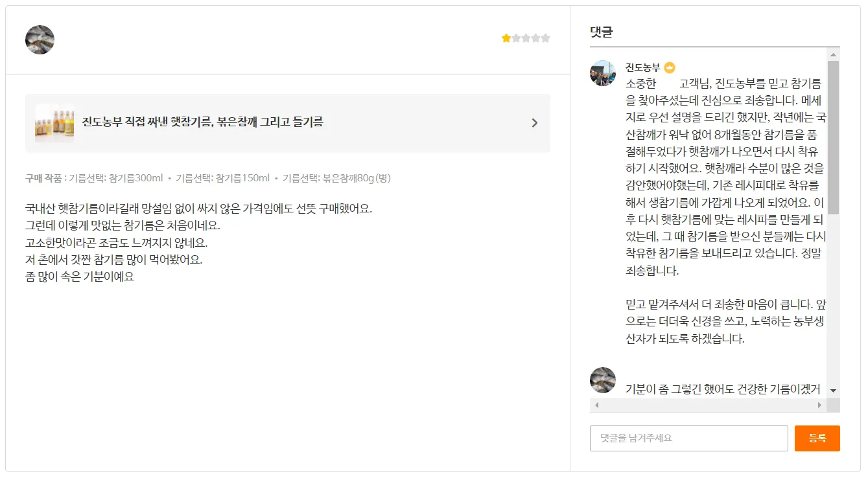868x487 pixels.
Task: Click the horizontal scrollbar right arrow
Action: pos(819,405)
